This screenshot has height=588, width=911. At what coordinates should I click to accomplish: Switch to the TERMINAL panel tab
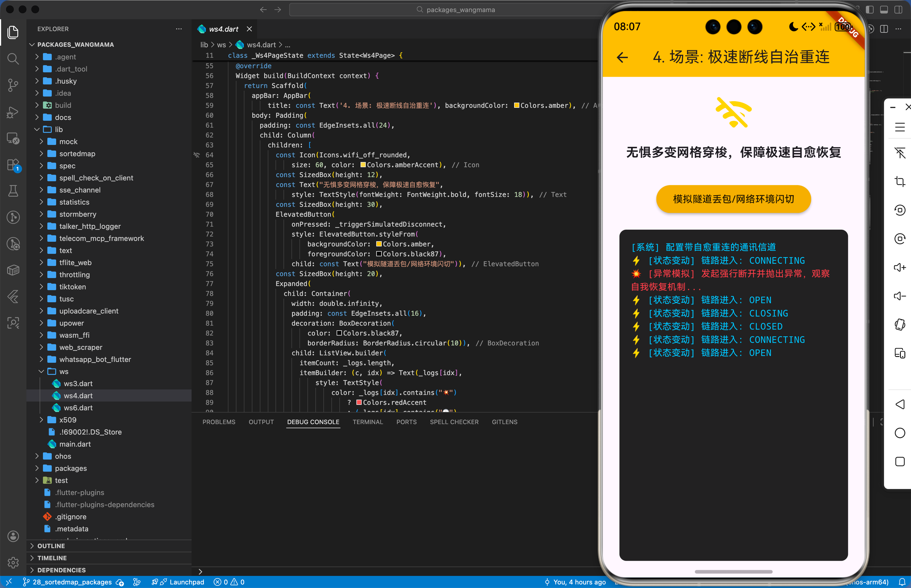coord(367,422)
